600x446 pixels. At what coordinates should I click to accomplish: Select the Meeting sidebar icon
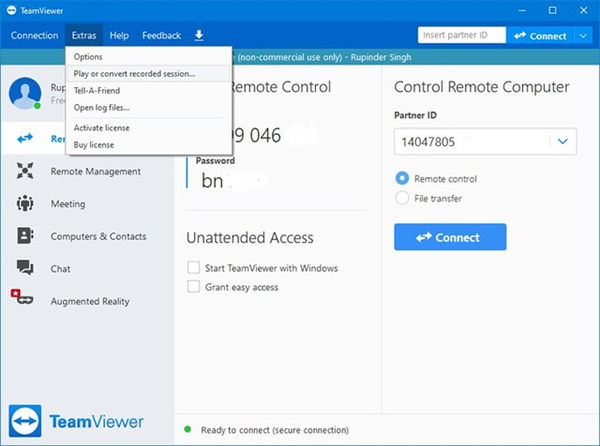pos(26,204)
